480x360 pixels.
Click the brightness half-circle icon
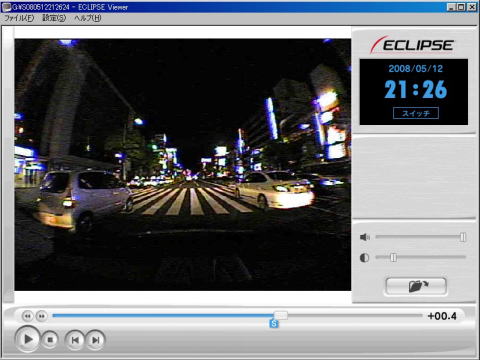[x=365, y=258]
